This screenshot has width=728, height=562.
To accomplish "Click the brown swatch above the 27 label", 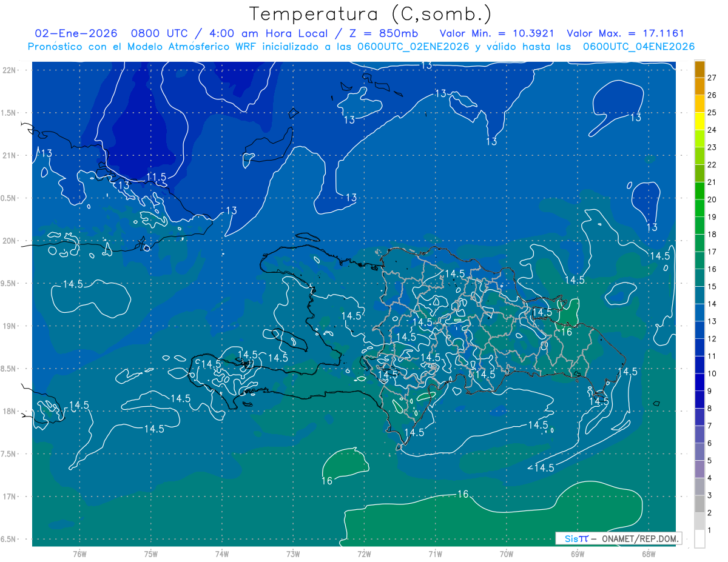I will point(699,69).
